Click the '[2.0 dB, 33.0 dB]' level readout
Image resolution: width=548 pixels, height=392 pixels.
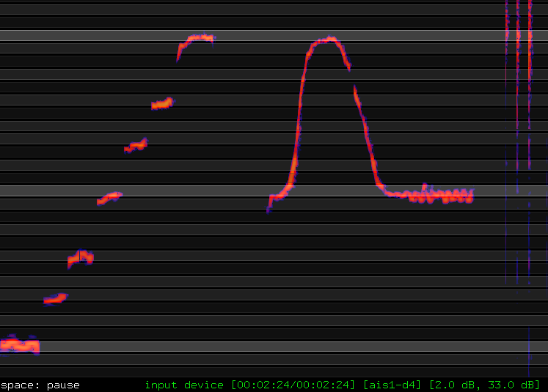485,385
